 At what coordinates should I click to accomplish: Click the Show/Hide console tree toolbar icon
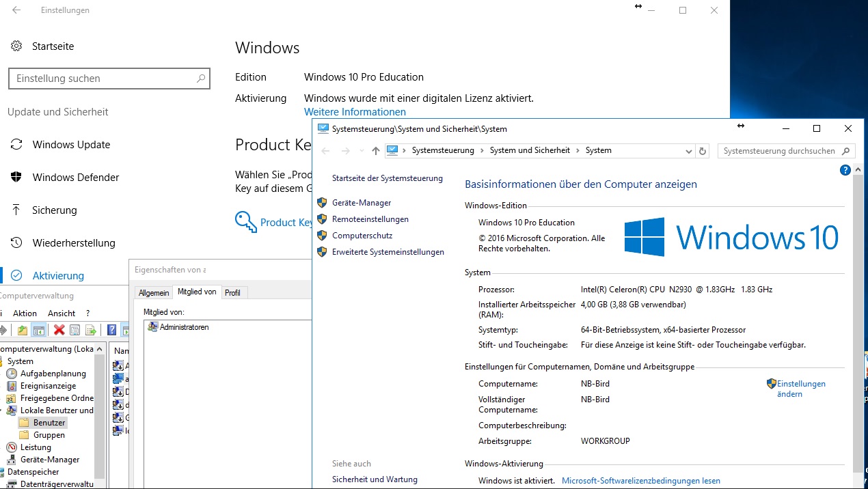39,330
